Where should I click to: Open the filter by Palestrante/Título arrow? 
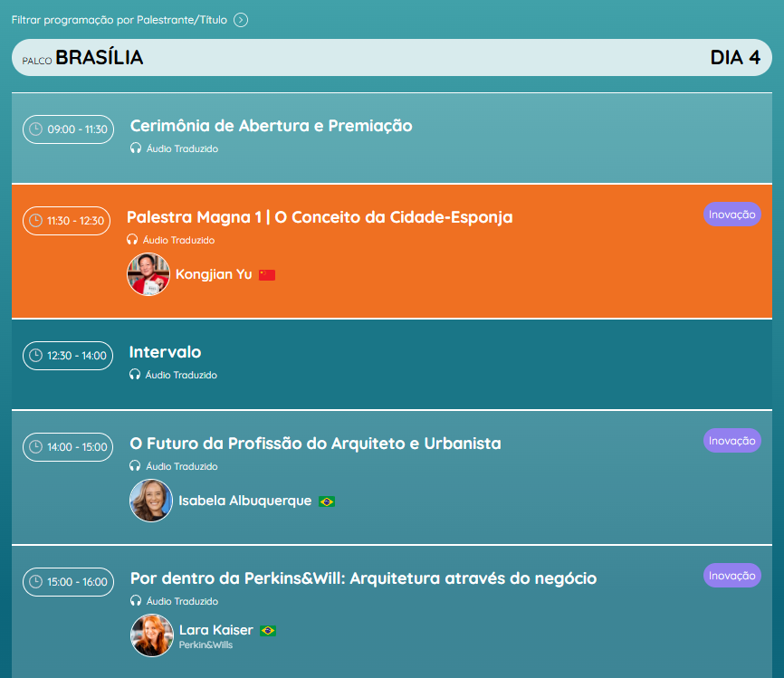tap(241, 20)
